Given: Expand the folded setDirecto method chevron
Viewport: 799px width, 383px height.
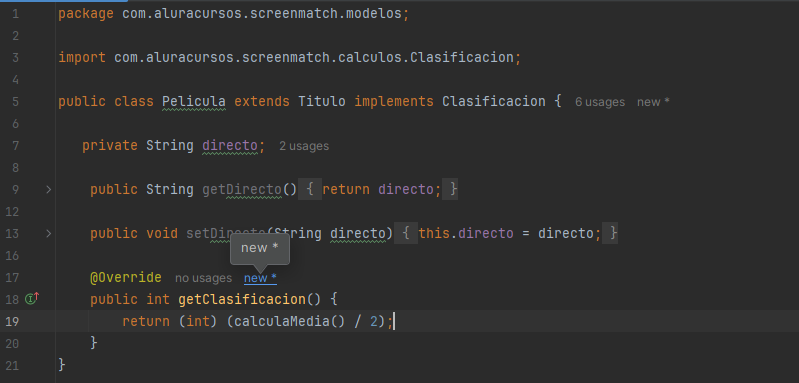Looking at the screenshot, I should 48,234.
